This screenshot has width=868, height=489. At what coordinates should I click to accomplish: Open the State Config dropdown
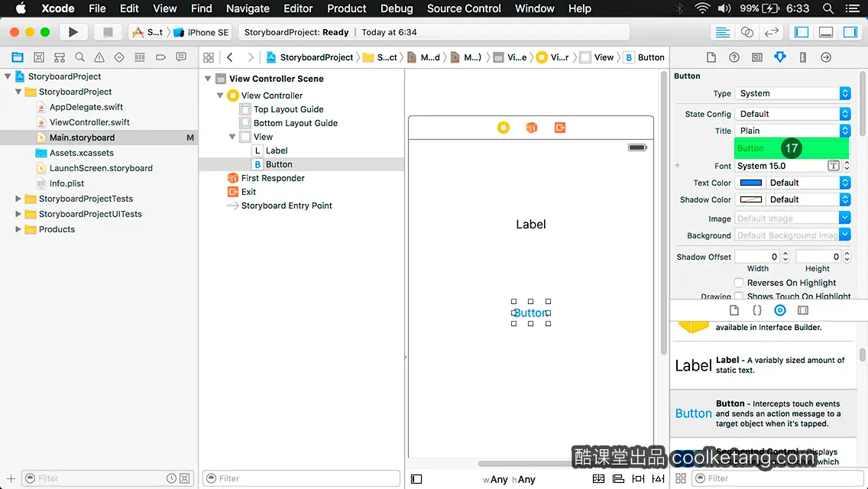coord(792,114)
